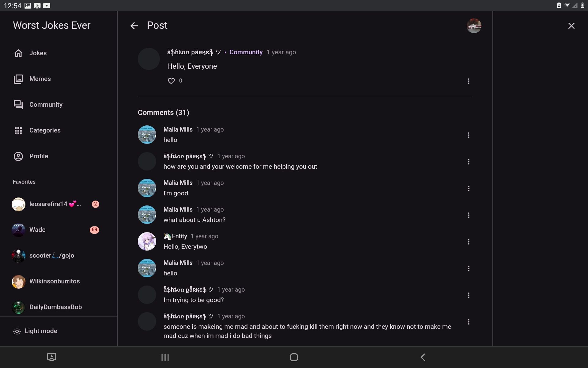Open options for Entity's comment

(x=469, y=242)
